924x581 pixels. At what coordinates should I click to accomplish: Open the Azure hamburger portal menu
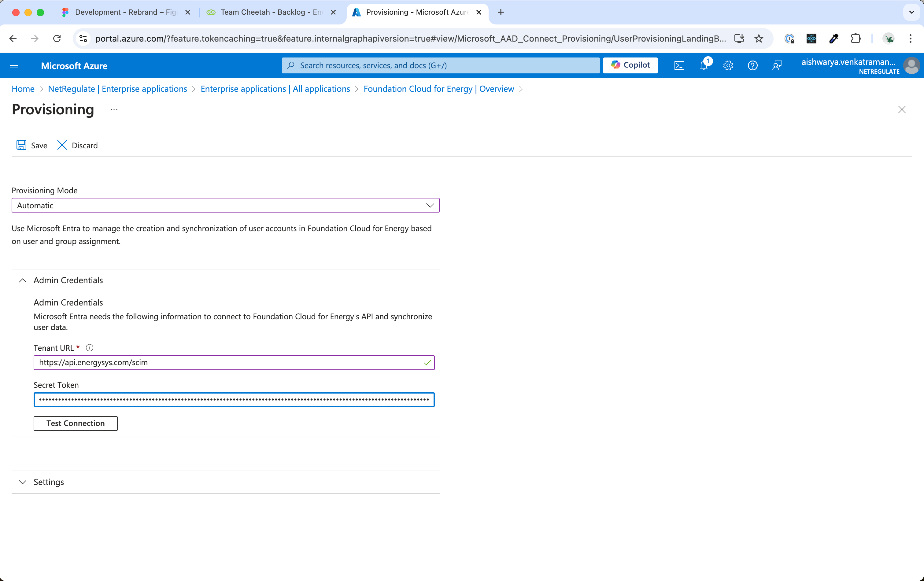(14, 66)
